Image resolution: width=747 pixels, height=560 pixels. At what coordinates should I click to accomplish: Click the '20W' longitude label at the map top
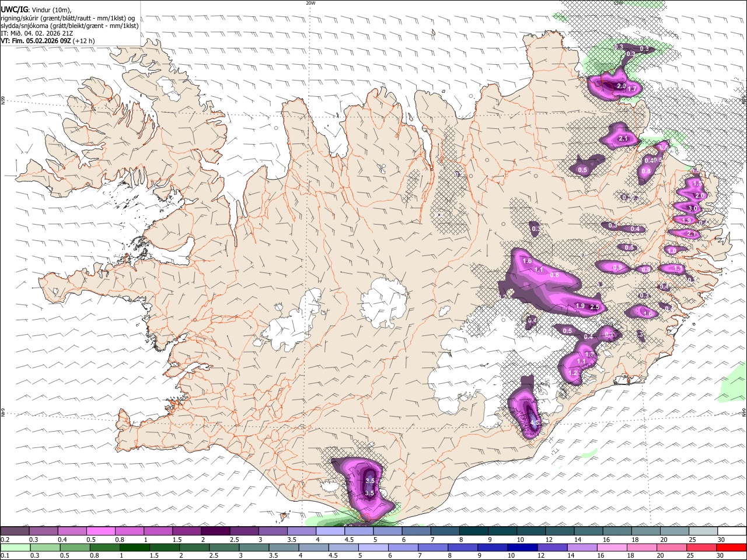[310, 3]
